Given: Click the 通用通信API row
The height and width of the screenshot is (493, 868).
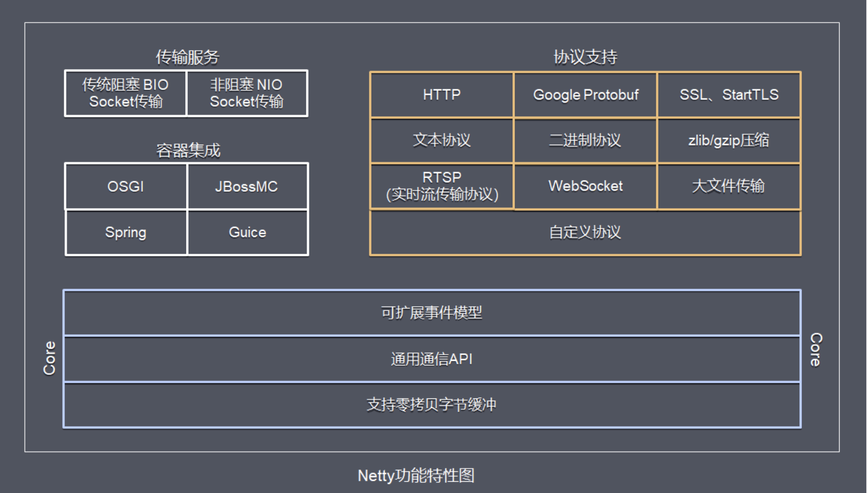Looking at the screenshot, I should 432,359.
